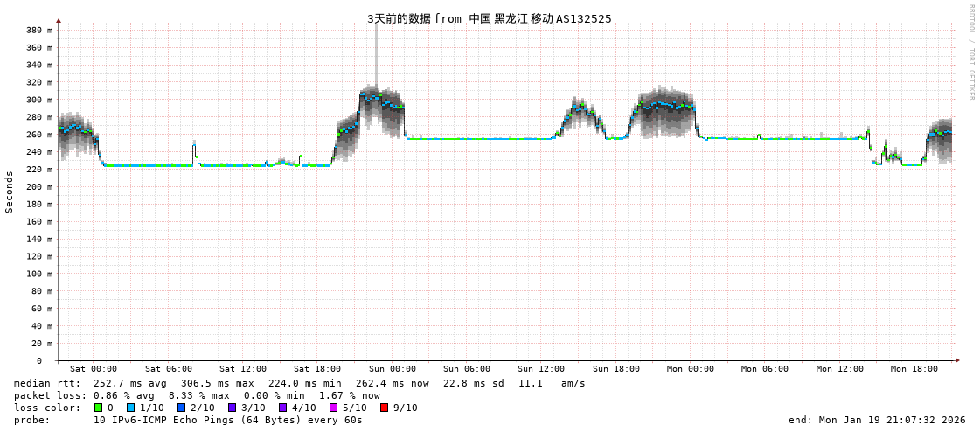Screen dimensions: 980x432
Task: Click the RRDTOOL / TOBI OETIKER watermark
Action: [x=970, y=52]
